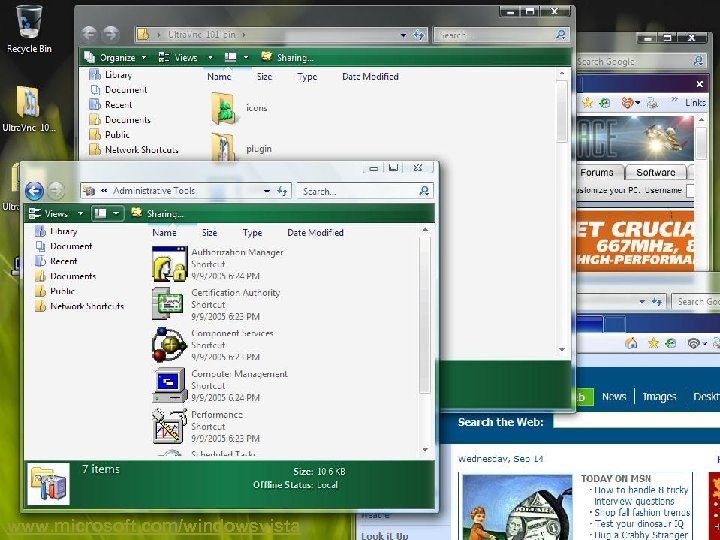Viewport: 720px width, 540px height.
Task: Click Back arrow in Ultravnc window
Action: [x=89, y=34]
